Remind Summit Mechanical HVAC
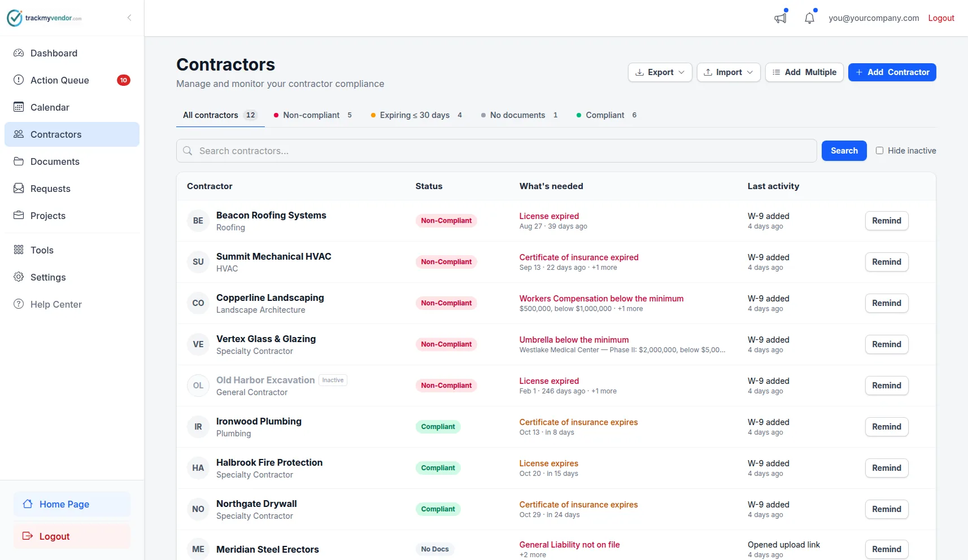This screenshot has width=968, height=560. click(887, 262)
